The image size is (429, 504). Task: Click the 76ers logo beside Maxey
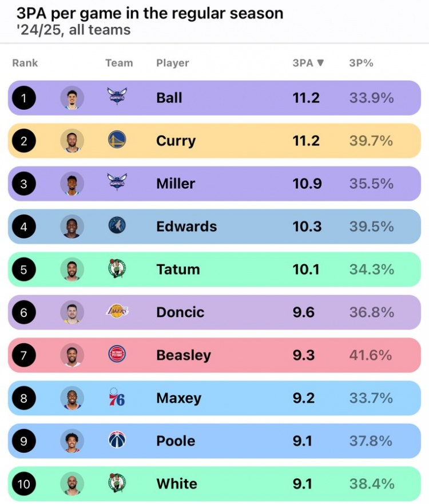[117, 398]
